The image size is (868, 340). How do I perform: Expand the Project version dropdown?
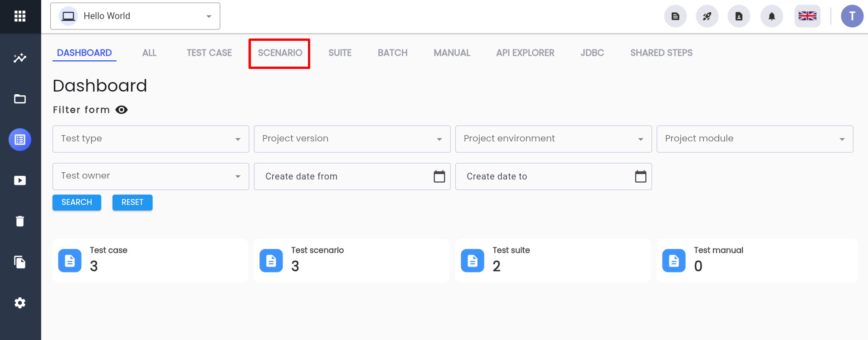tap(352, 139)
